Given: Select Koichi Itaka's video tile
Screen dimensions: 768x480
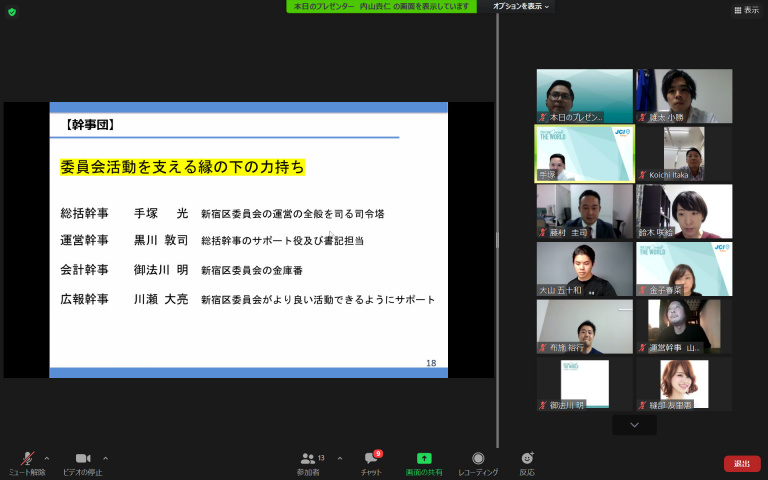Looking at the screenshot, I should click(x=684, y=153).
